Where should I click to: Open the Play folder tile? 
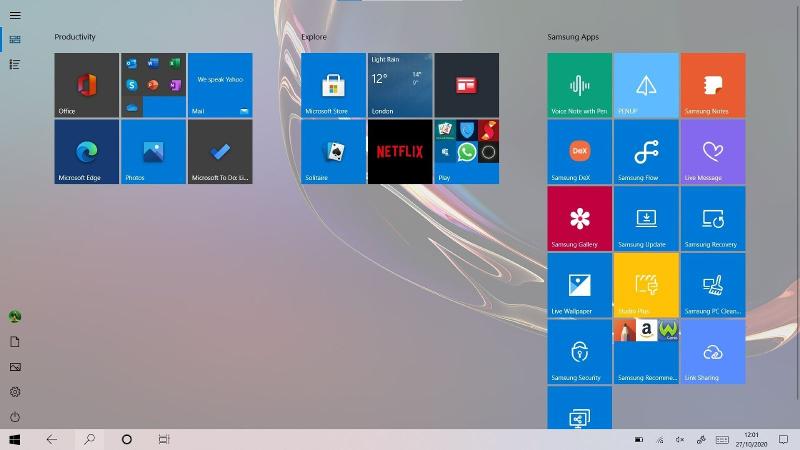[467, 152]
